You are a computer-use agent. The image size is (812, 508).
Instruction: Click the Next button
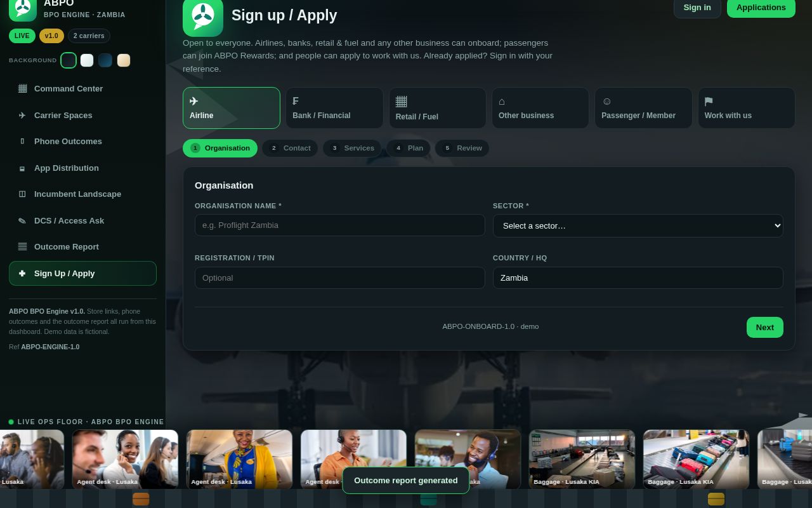coord(764,327)
